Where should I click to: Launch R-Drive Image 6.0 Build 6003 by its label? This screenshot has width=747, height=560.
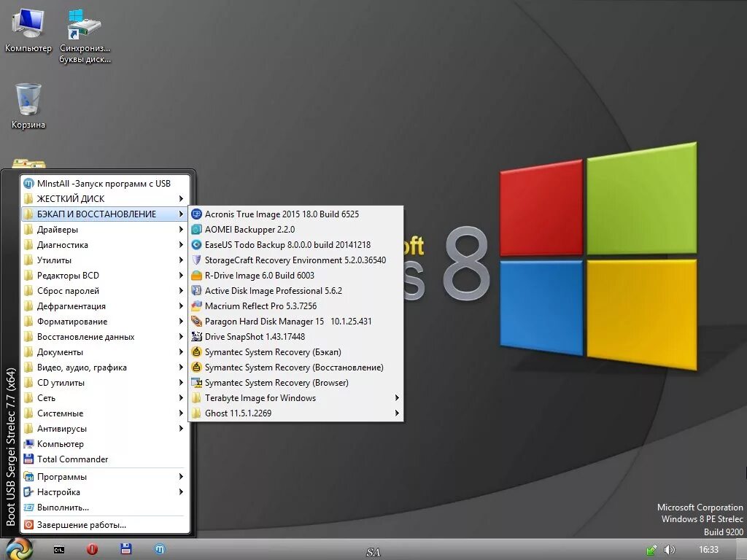pos(260,275)
